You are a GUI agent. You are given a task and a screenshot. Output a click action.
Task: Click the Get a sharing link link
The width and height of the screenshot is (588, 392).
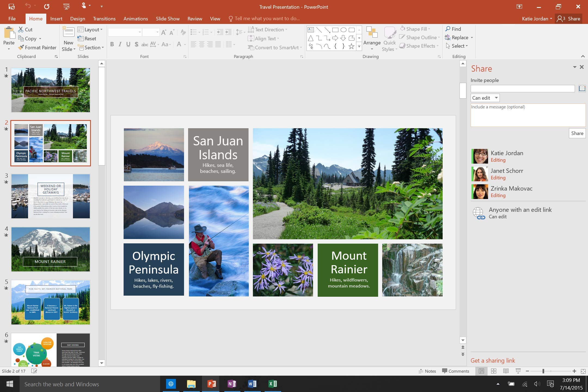click(x=493, y=360)
